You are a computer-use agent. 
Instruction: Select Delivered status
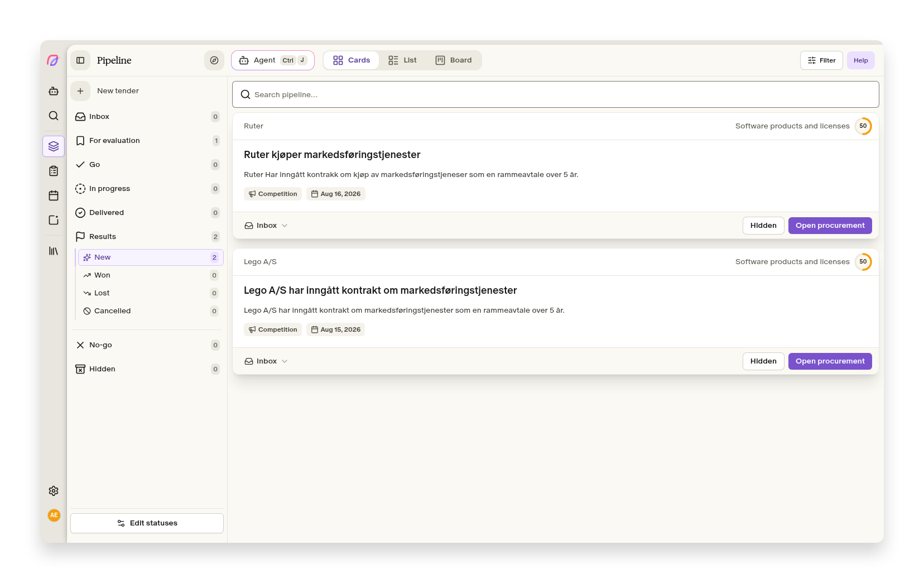147,213
